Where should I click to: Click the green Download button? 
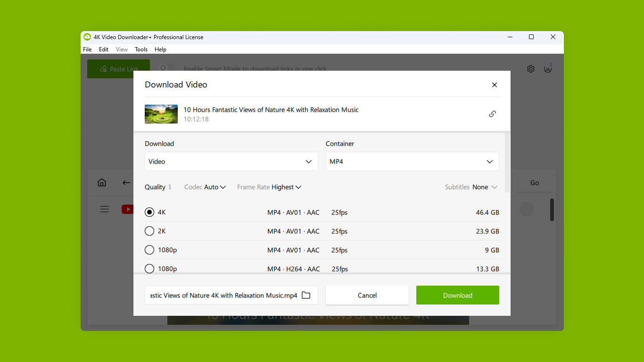tap(457, 295)
